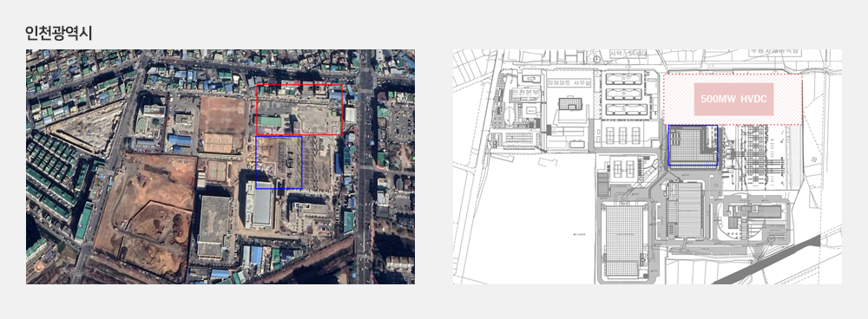Select the blue outlined area on satellite photo
Viewport: 868px width, 319px height.
pyautogui.click(x=279, y=163)
